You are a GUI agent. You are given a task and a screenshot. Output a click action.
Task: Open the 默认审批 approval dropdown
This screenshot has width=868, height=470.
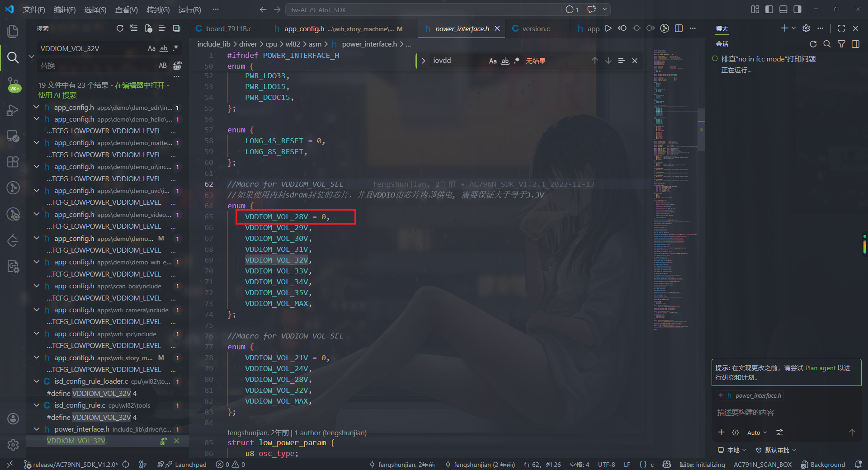coord(776,450)
